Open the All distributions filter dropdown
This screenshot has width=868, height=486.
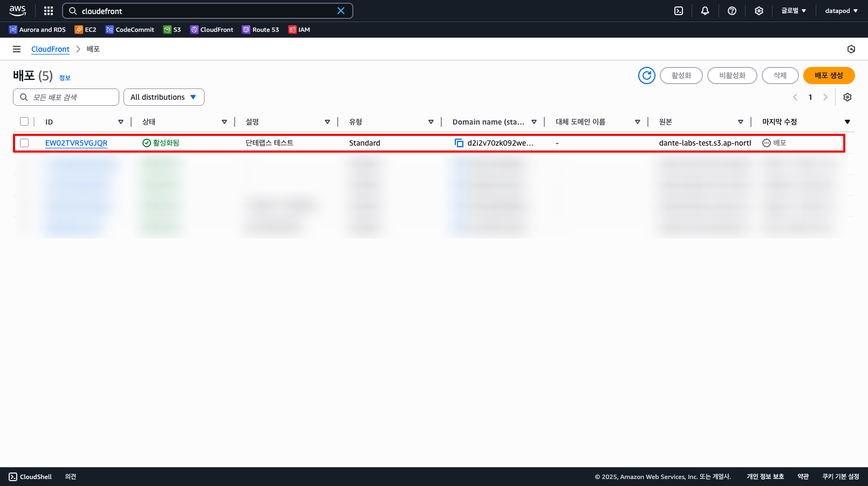164,97
